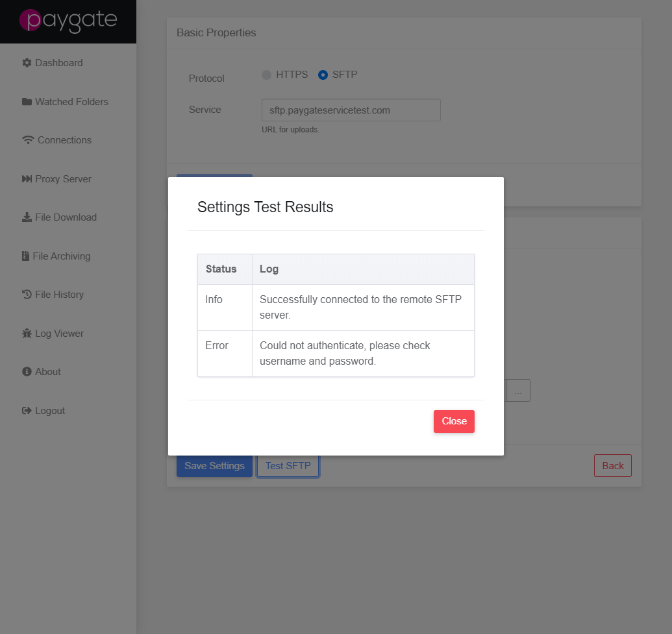Click the Watched Folders folder icon
This screenshot has height=634, width=672.
click(x=27, y=101)
